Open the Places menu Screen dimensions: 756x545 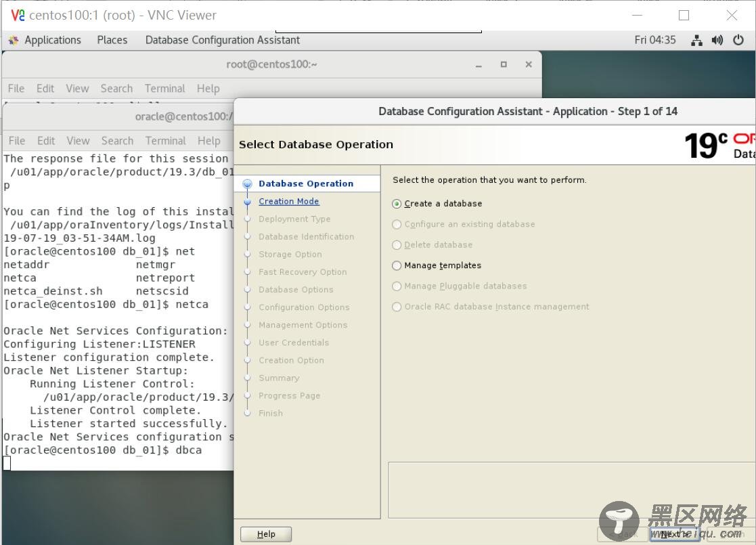(x=112, y=40)
